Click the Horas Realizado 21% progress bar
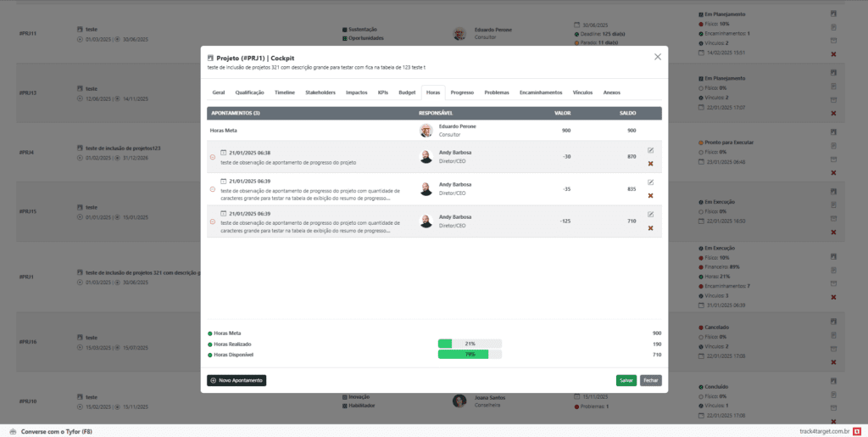 [x=470, y=344]
